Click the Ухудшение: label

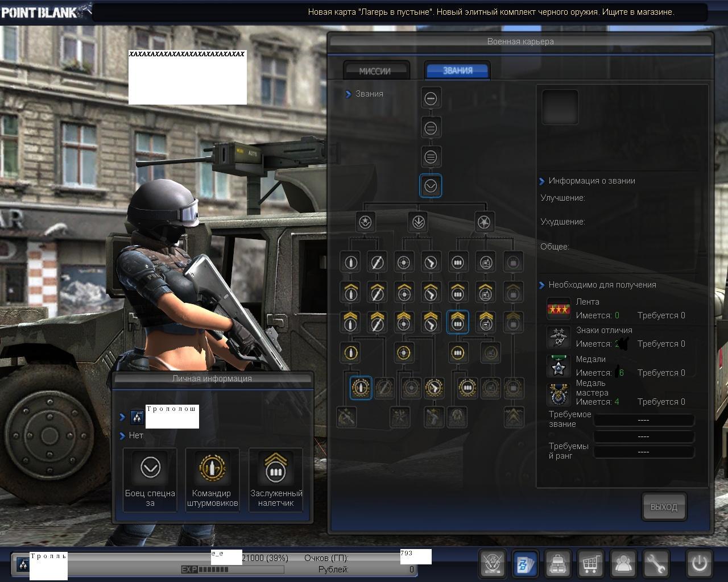pyautogui.click(x=563, y=222)
